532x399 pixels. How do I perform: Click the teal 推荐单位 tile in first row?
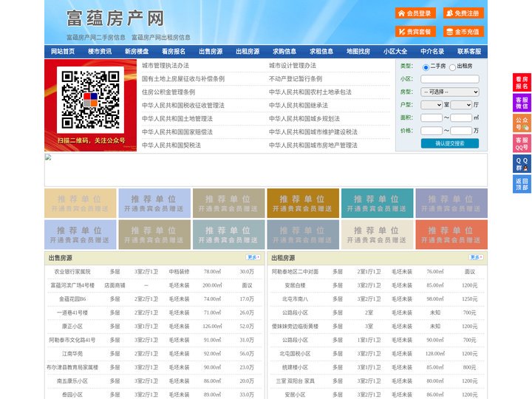click(x=378, y=203)
